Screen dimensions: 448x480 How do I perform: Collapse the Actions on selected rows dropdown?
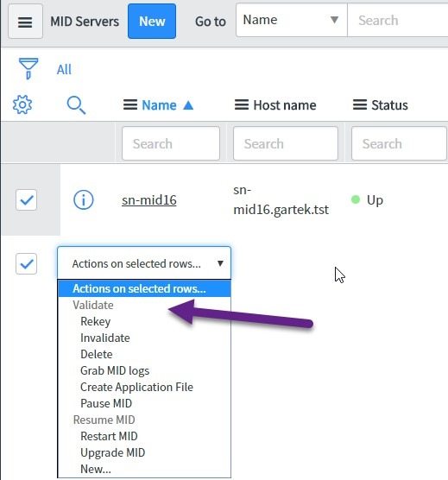click(x=144, y=263)
